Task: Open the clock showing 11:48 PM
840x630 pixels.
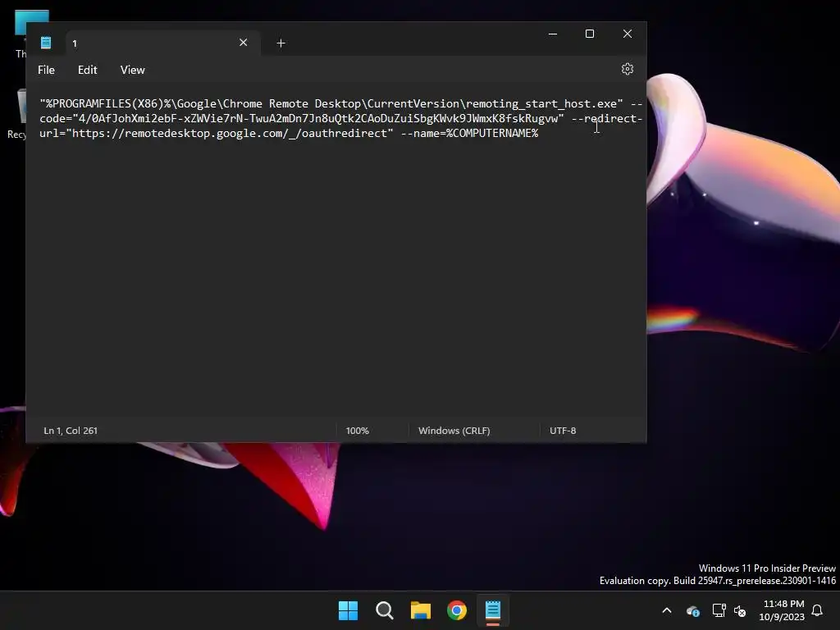Action: pos(782,610)
